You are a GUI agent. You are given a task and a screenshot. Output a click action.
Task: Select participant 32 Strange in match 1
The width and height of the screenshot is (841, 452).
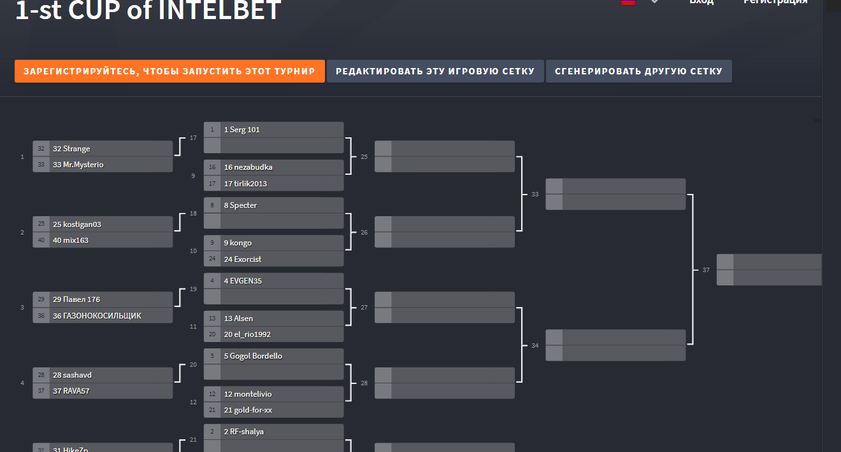pos(102,149)
